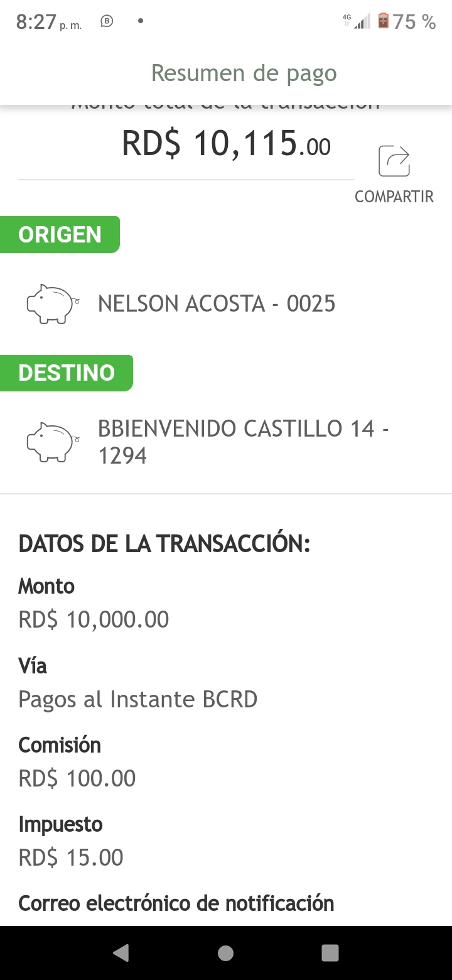Screen dimensions: 452x980
Task: Tap the 4G signal strength icon
Action: point(357,21)
